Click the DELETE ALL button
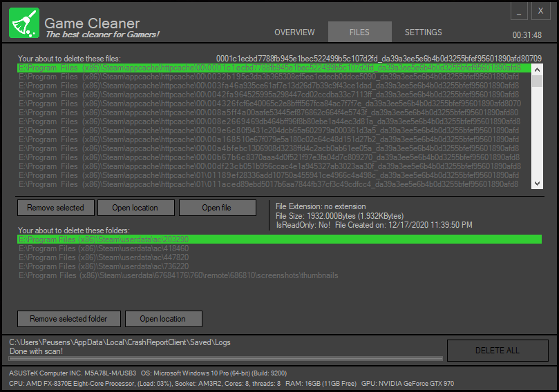The width and height of the screenshot is (559, 392). 498,351
